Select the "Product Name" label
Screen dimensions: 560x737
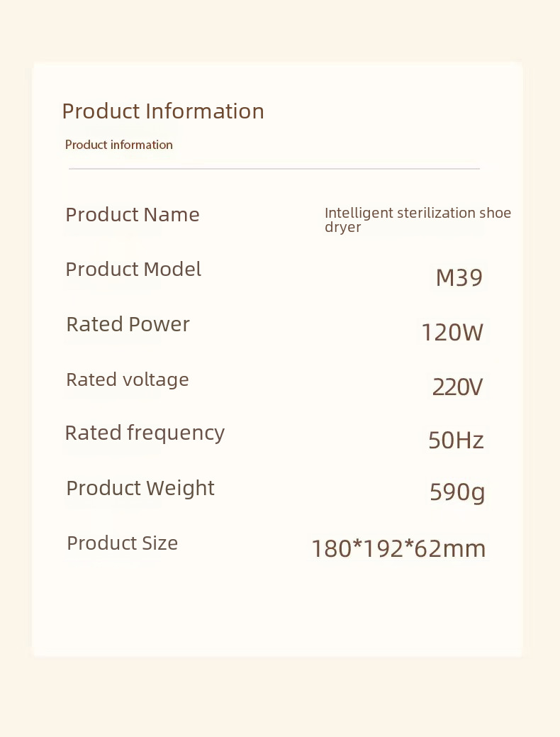[x=133, y=214]
